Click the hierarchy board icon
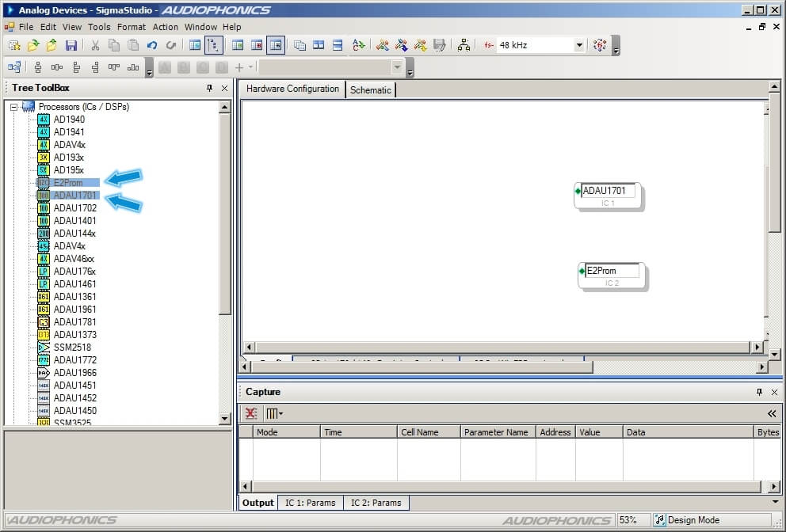786x532 pixels. tap(464, 46)
